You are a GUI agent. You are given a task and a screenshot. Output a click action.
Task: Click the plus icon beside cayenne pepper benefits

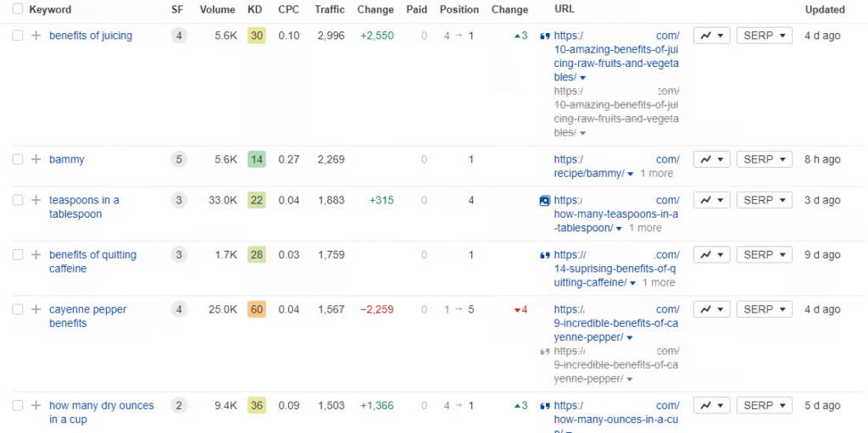36,309
